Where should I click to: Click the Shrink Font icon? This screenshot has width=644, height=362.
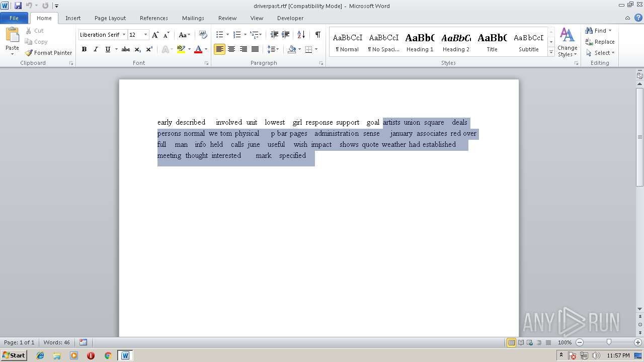point(167,35)
